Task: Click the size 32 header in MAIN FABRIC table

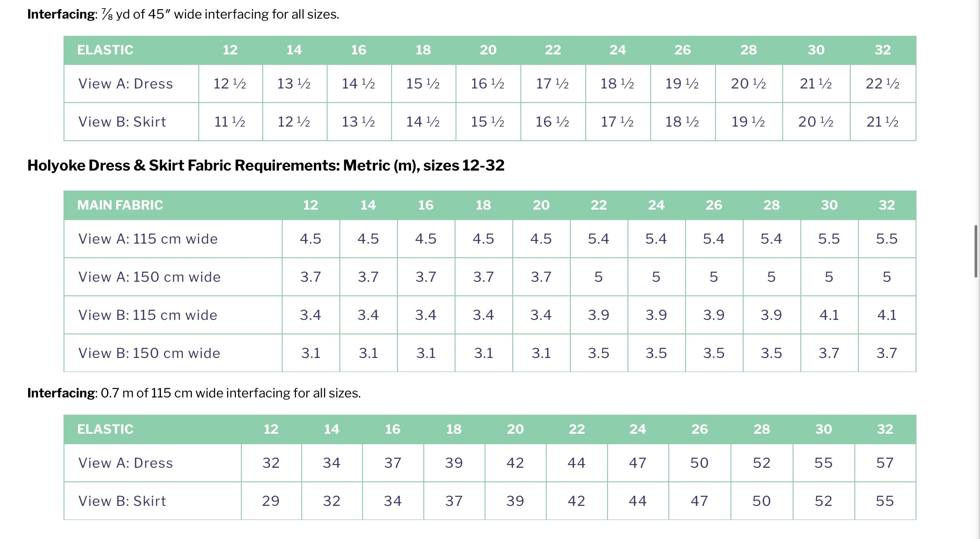Action: point(887,205)
